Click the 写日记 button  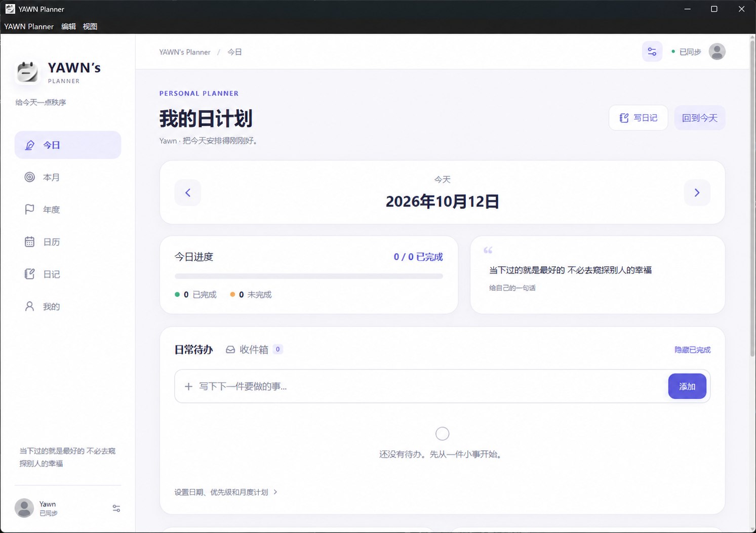tap(639, 118)
